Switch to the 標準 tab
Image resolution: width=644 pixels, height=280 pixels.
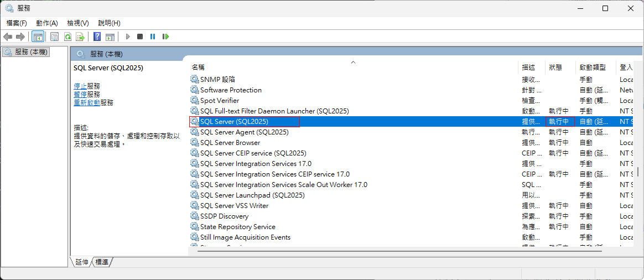click(102, 262)
